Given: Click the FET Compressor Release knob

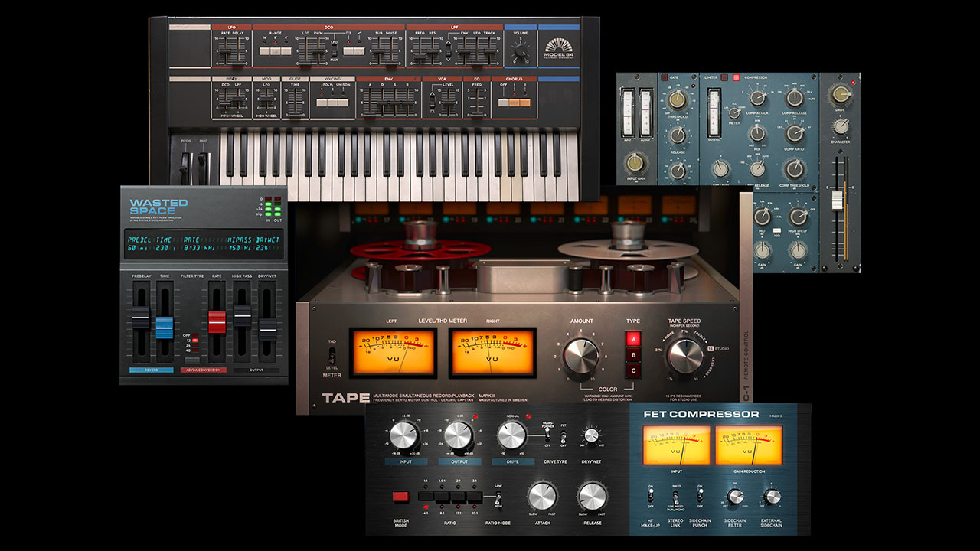Looking at the screenshot, I should pos(591,497).
